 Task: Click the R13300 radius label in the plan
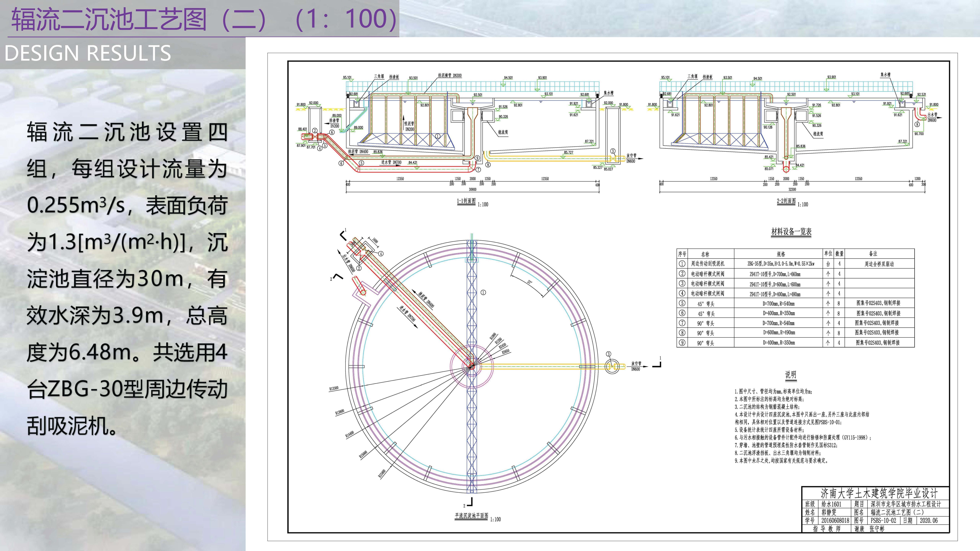click(x=334, y=388)
